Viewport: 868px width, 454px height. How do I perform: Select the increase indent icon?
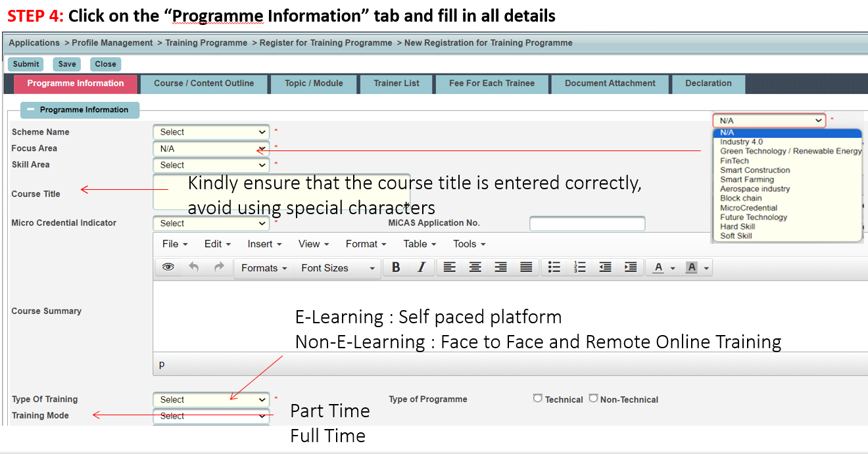click(630, 267)
